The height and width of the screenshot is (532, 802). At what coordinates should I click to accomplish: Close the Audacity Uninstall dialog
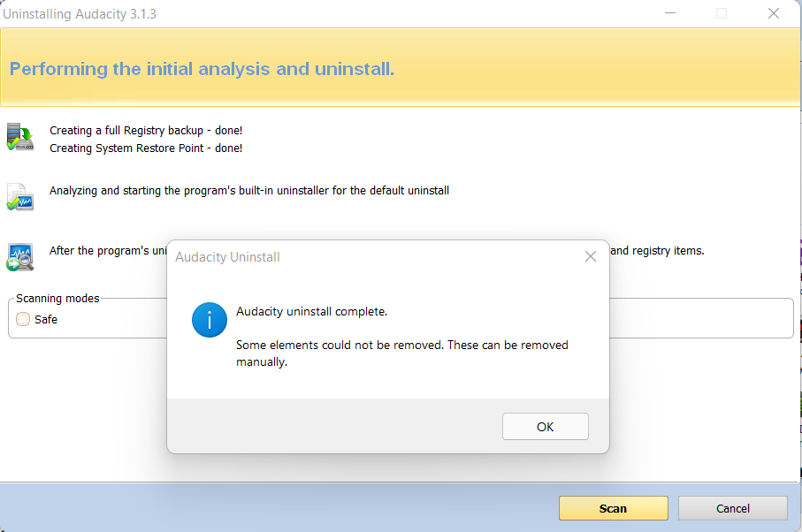click(x=591, y=256)
